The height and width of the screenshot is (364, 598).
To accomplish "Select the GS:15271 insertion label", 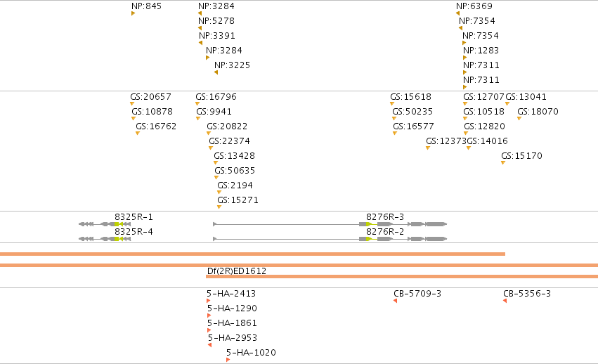I will 238,200.
